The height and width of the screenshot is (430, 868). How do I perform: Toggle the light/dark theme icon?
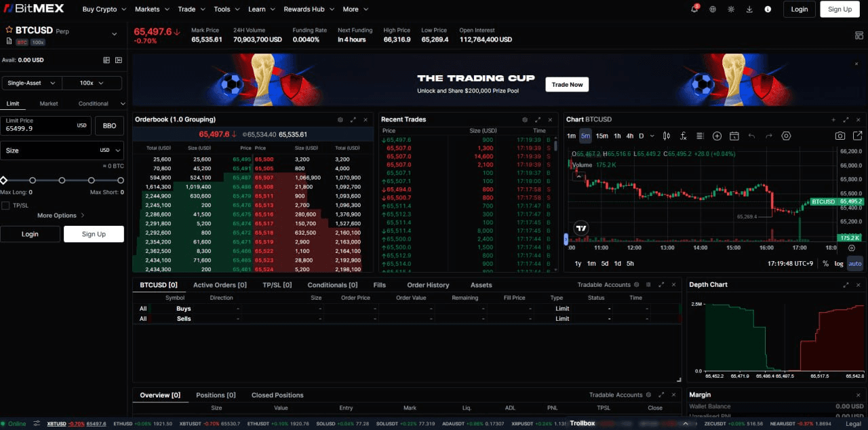tap(731, 9)
